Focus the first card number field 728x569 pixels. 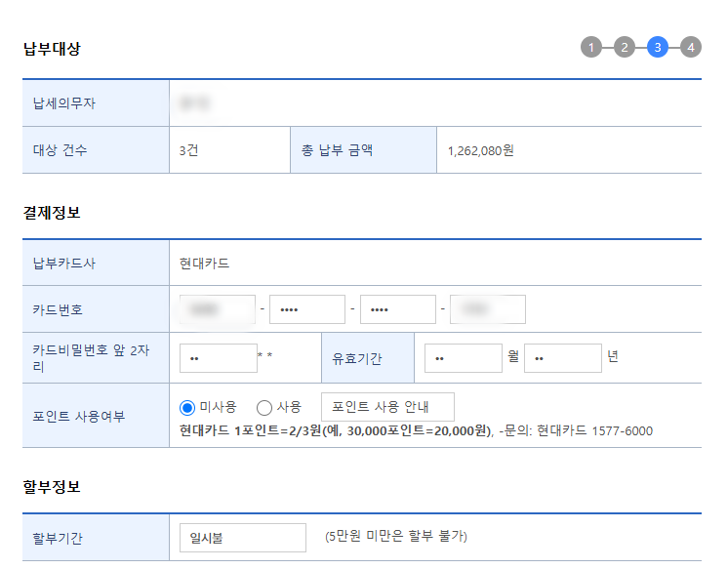click(x=218, y=309)
